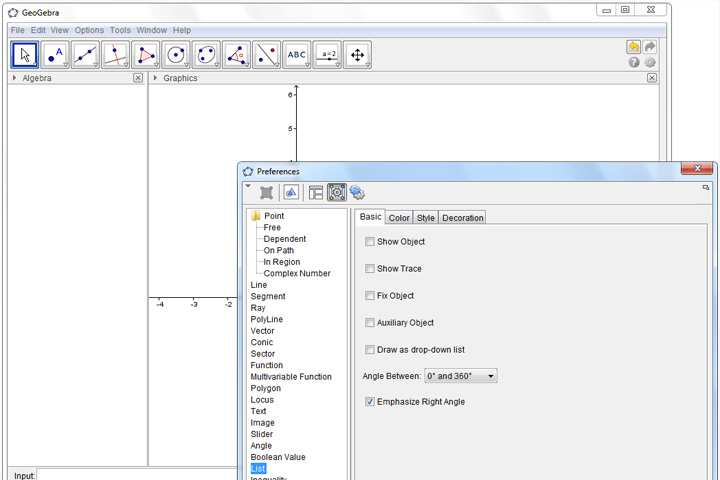Open the Insert Text tool dropdown arrow

click(x=307, y=65)
